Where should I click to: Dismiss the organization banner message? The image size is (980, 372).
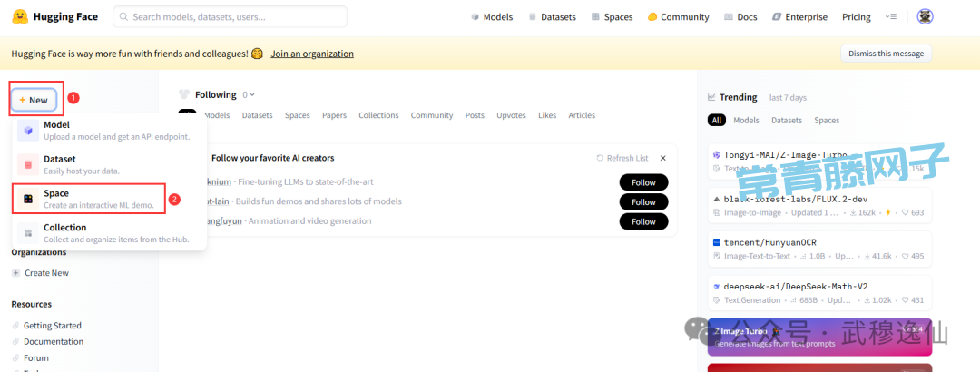coord(885,54)
